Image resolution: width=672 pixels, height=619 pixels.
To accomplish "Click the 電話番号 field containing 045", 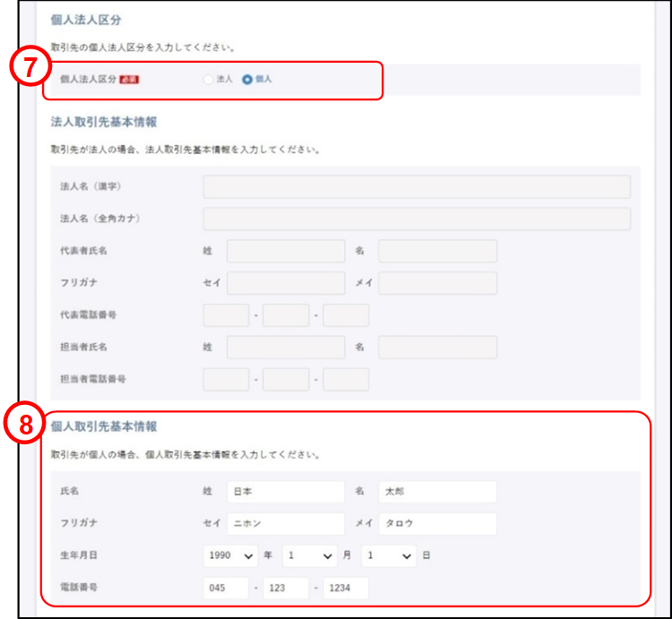I will [226, 588].
